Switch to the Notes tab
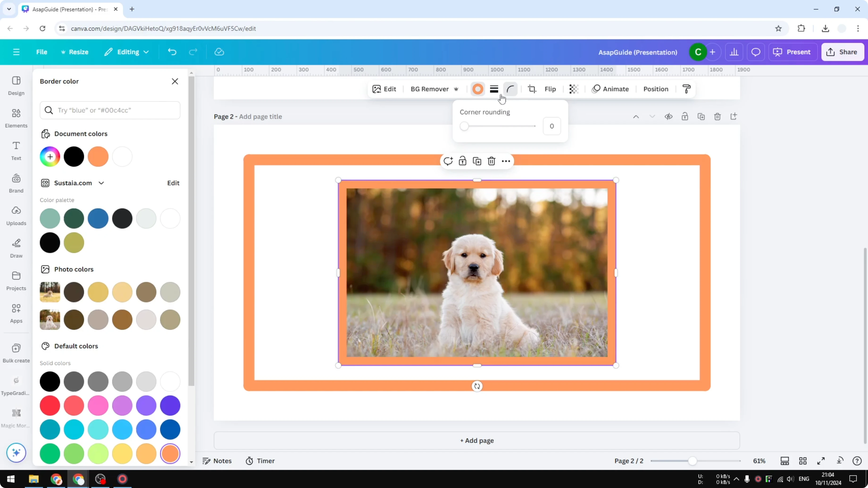 217,461
